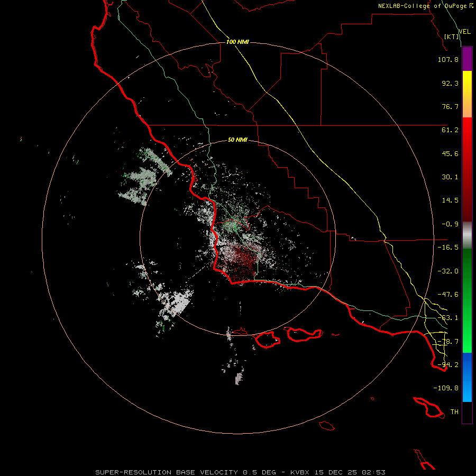476x476 pixels.
Task: Select the 14.5 legend value
Action: [x=450, y=200]
